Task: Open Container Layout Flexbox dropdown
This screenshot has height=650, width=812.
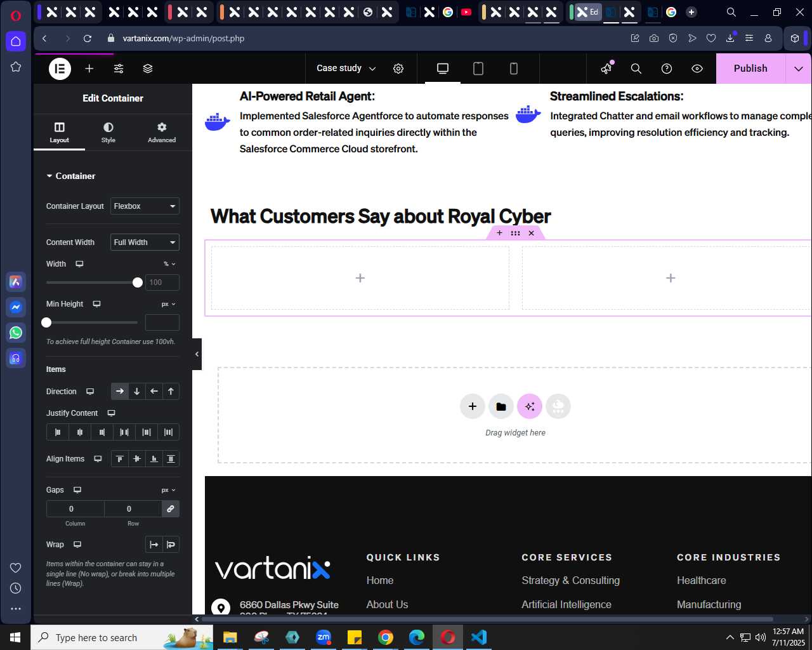Action: click(145, 206)
